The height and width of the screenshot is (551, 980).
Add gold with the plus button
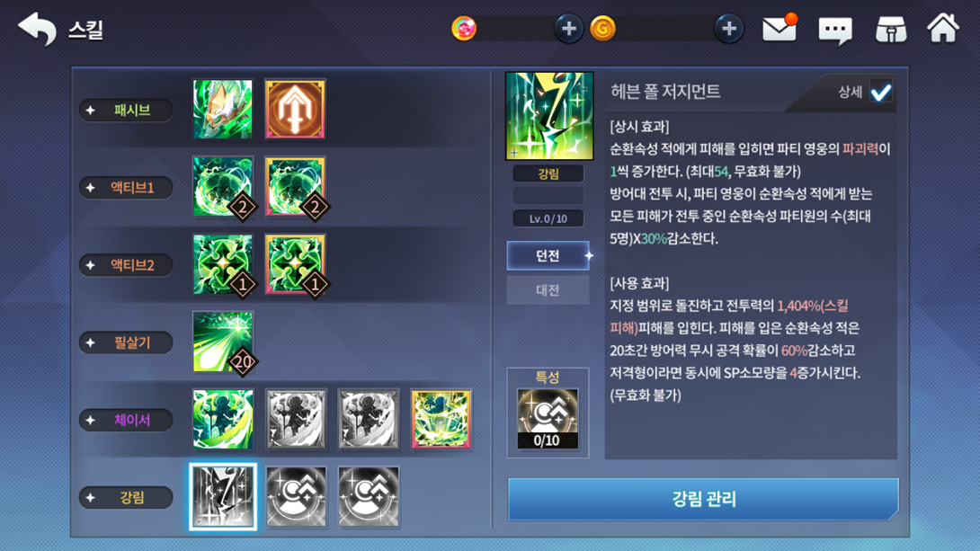click(729, 29)
